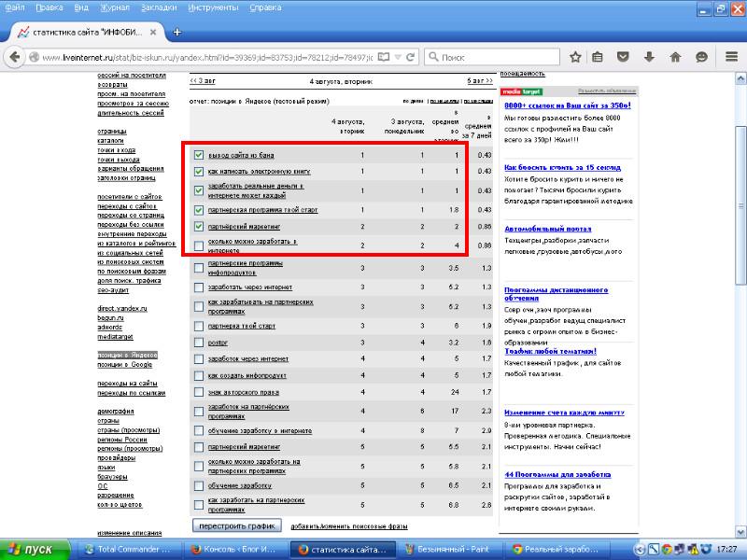The image size is (747, 560).
Task: Open the hamburger menu in the toolbar
Action: coord(732,57)
